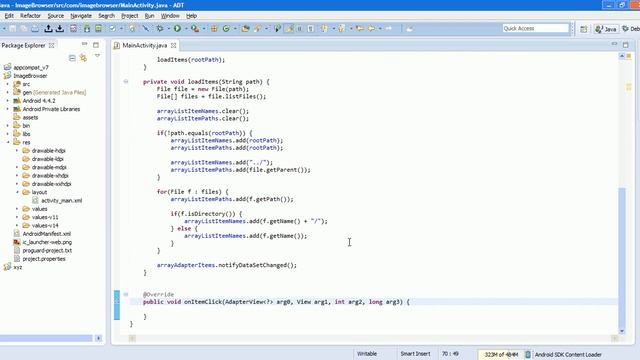Collapse the onItemClick method fold marker
This screenshot has width=640, height=360.
tap(126, 294)
